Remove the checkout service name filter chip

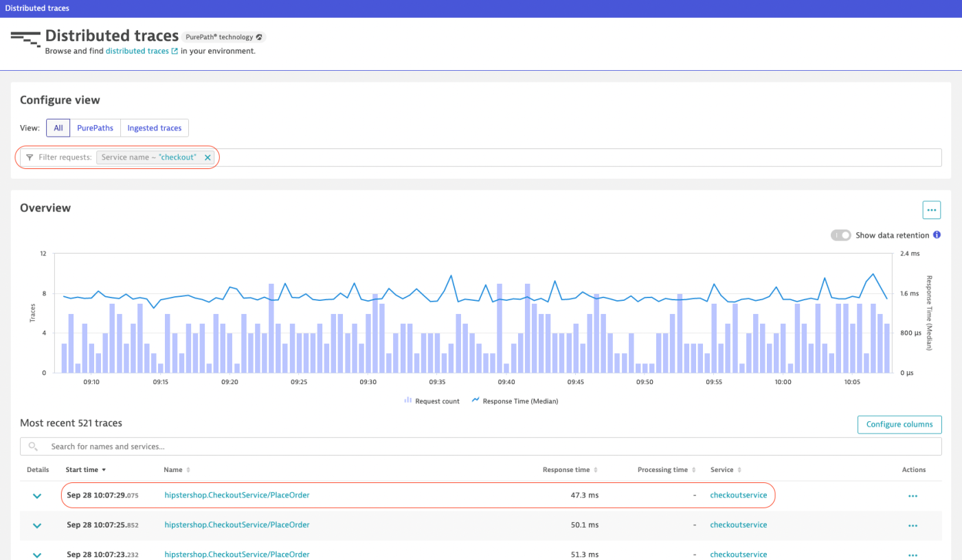pos(208,157)
